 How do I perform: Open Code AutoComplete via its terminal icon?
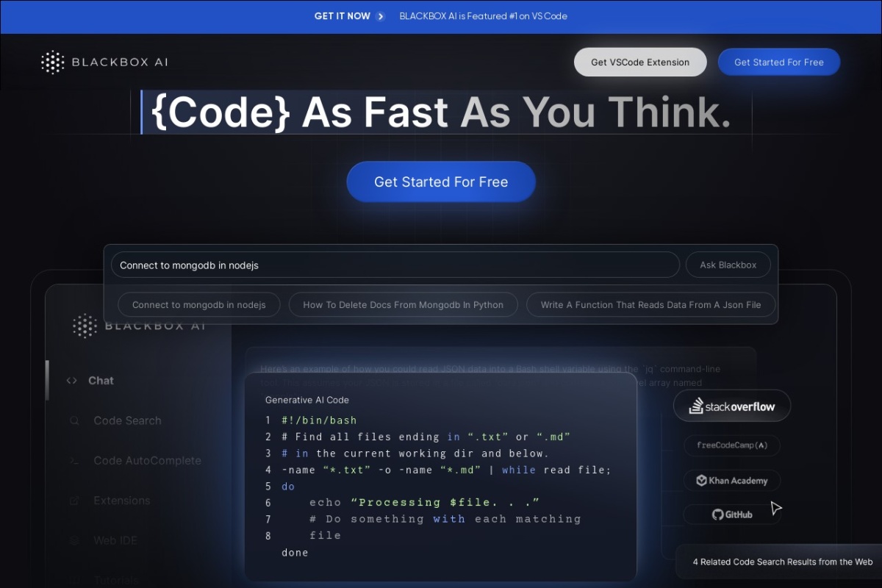[x=73, y=460]
